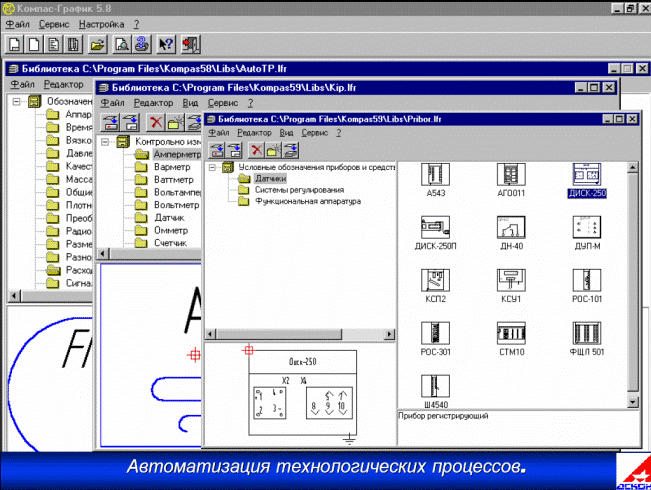This screenshot has height=490, width=651.
Task: Select Функциональная аппаратура folder
Action: pos(308,201)
